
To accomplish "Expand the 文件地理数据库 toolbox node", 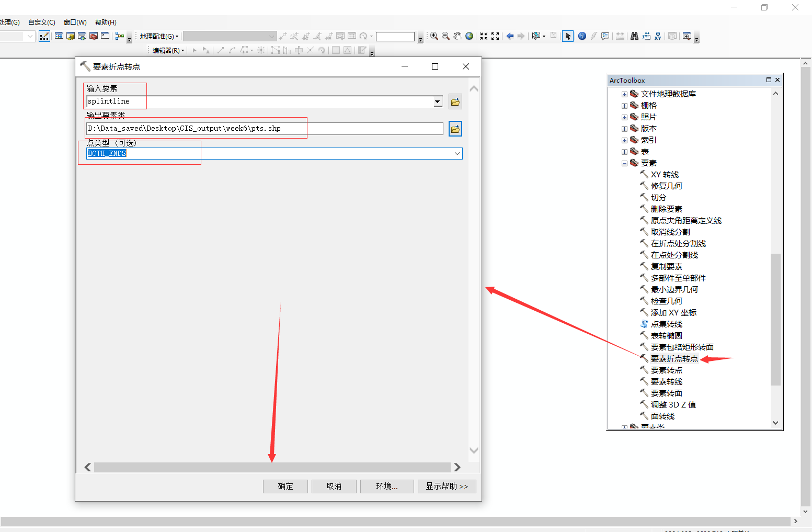I will (x=624, y=94).
